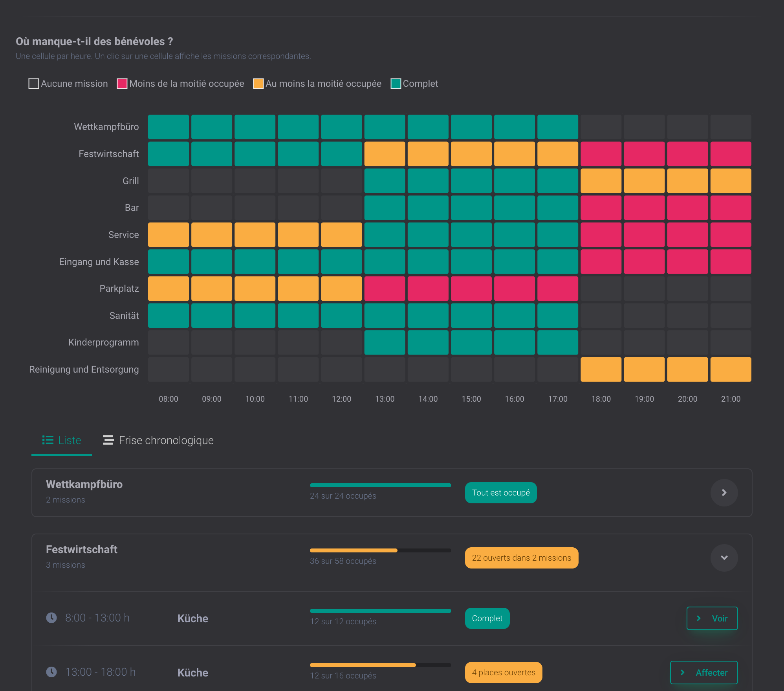Viewport: 784px width, 691px height.
Task: Click the Wettkampfbüro list heading
Action: click(84, 484)
